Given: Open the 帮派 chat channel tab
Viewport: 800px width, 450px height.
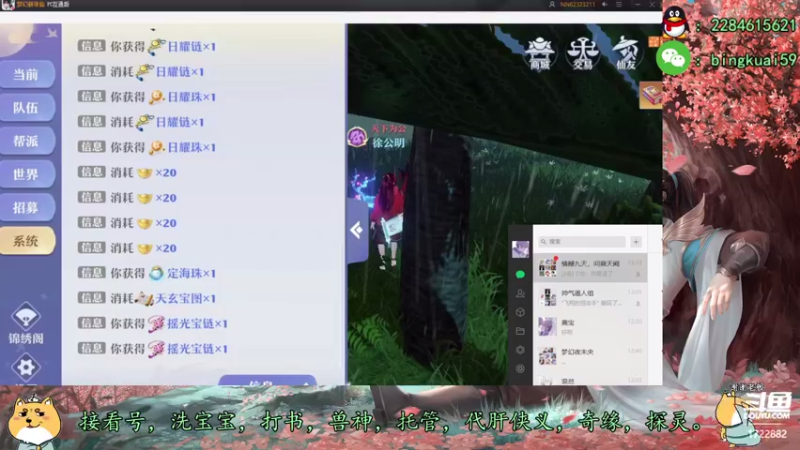Looking at the screenshot, I should (x=27, y=141).
